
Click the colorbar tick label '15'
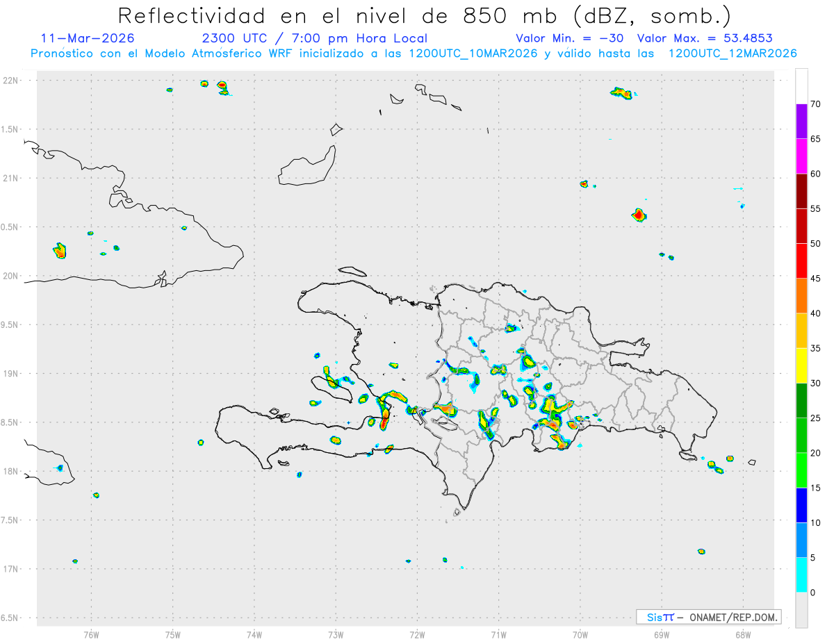[x=816, y=488]
